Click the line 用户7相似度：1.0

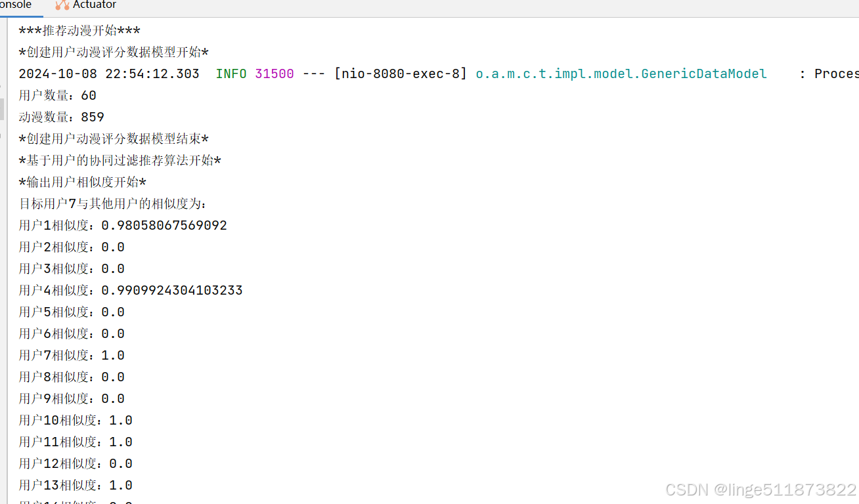click(x=72, y=356)
